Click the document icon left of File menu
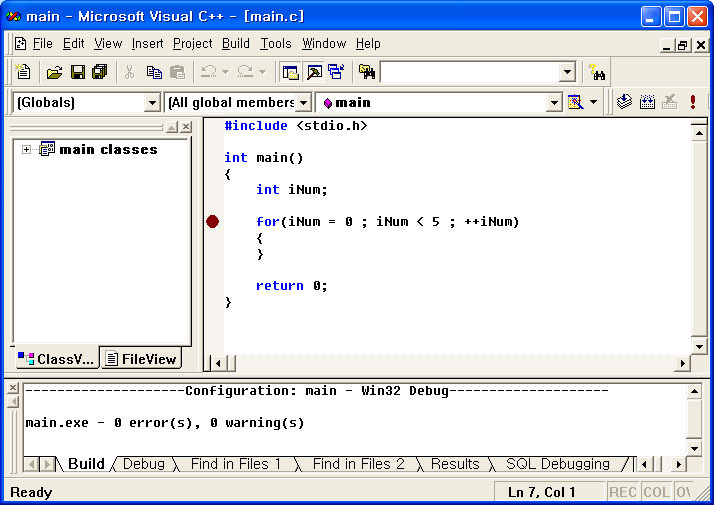 20,44
